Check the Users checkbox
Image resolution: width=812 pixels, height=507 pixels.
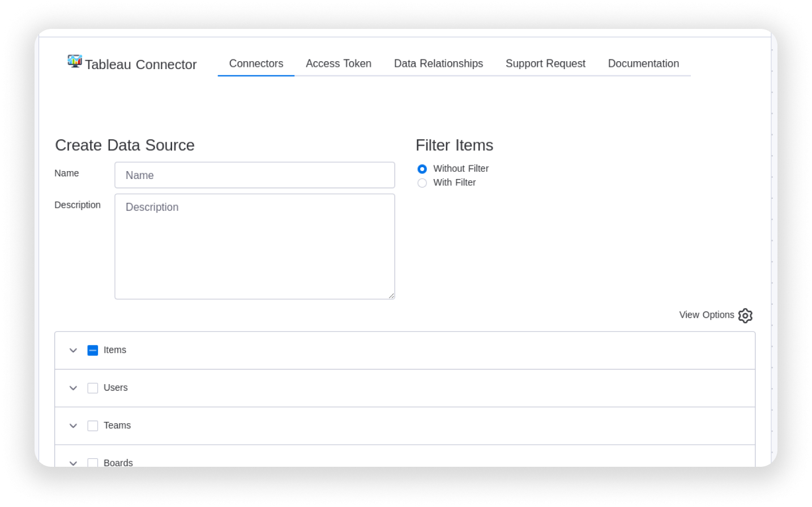pos(93,387)
